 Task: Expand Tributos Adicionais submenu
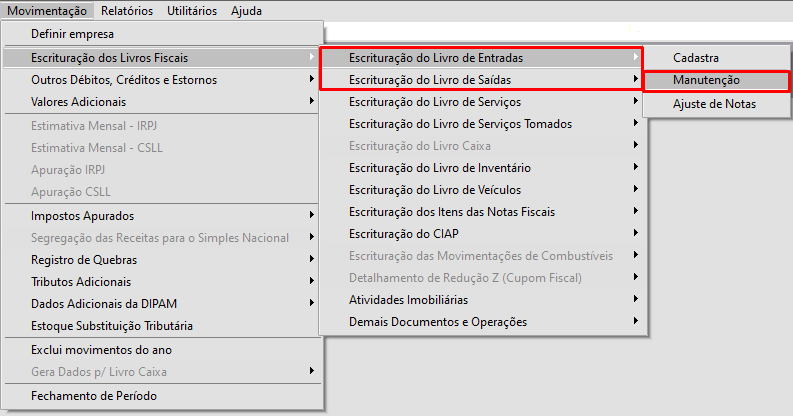163,282
